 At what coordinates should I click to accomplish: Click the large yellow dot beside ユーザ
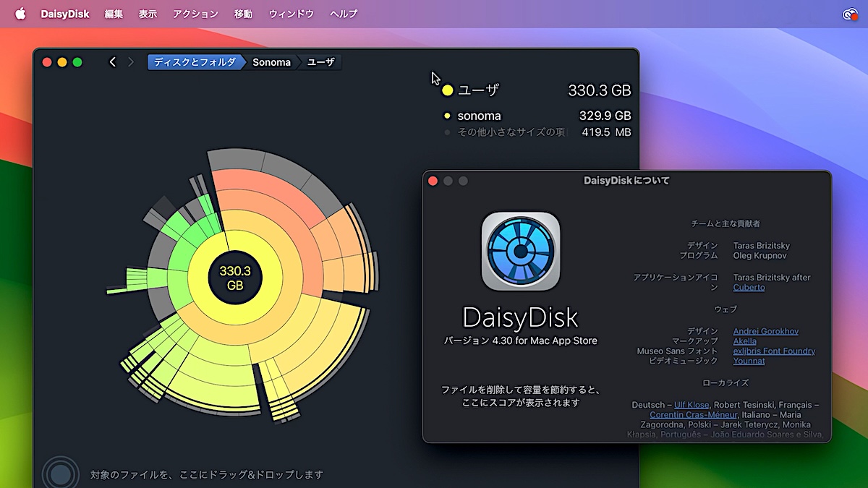tap(448, 90)
